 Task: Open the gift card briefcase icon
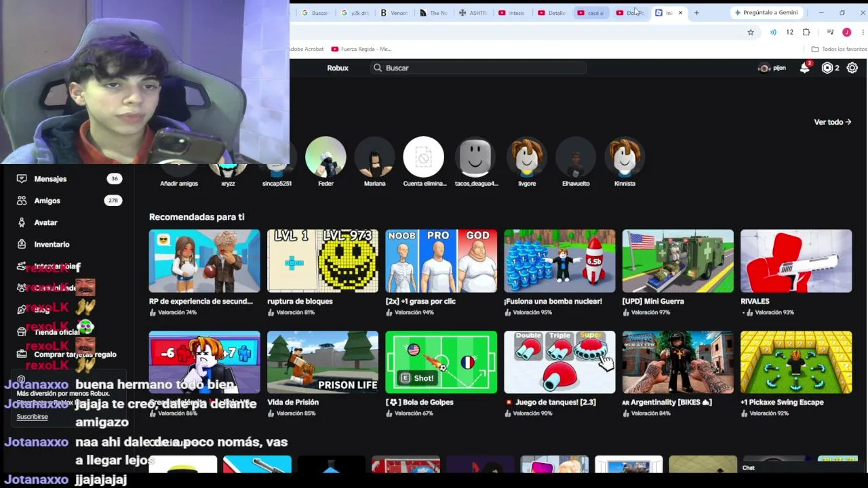coord(22,354)
